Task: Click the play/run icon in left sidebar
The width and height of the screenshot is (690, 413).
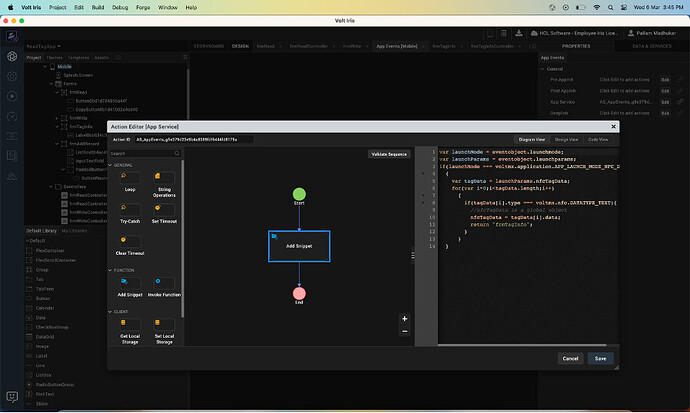Action: click(12, 96)
